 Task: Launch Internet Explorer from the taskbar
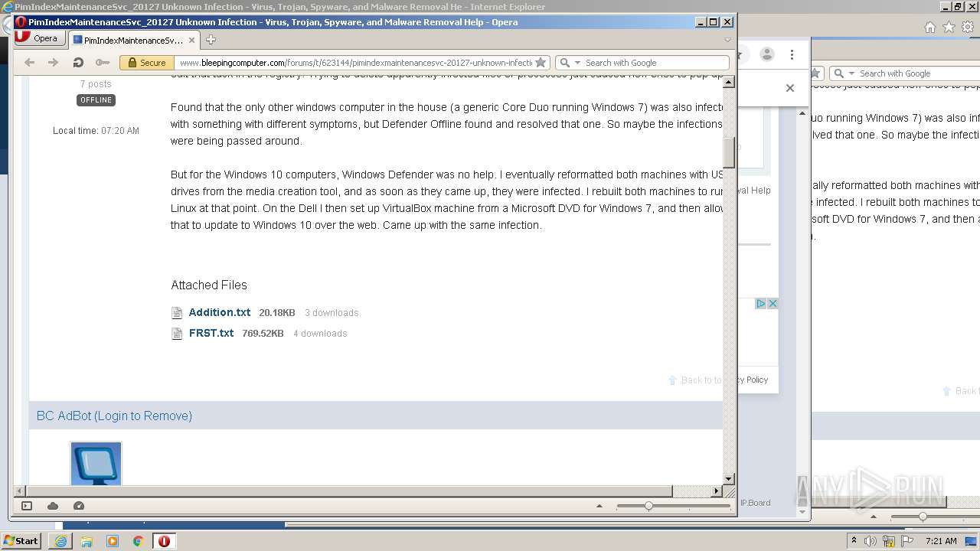(60, 541)
